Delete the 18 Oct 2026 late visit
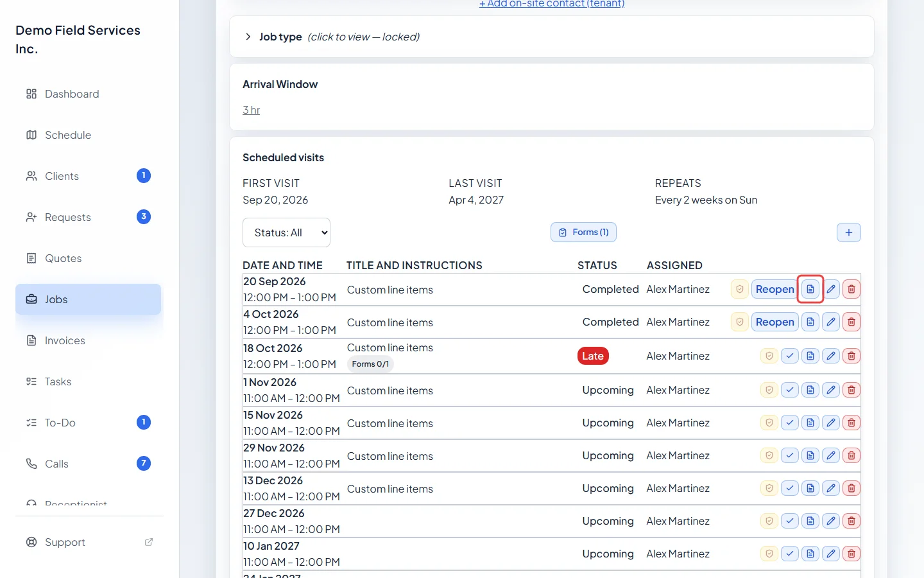This screenshot has height=578, width=924. (851, 356)
